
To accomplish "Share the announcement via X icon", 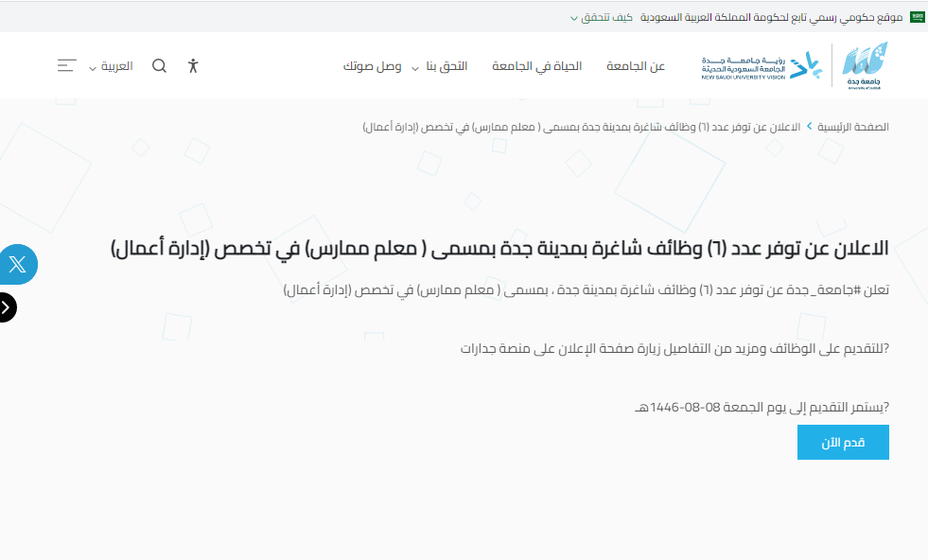I will click(x=17, y=265).
